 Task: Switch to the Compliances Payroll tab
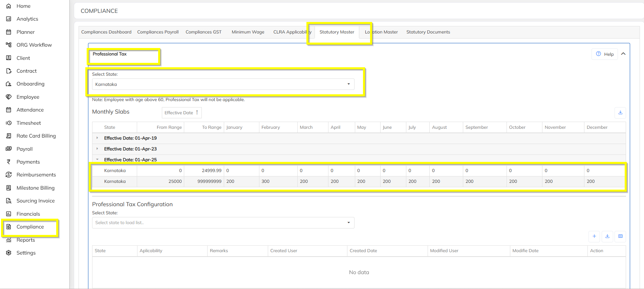(158, 32)
